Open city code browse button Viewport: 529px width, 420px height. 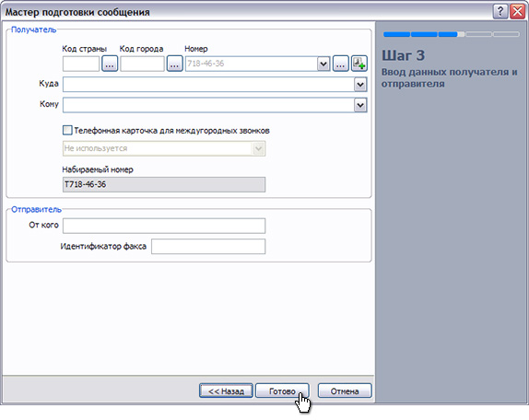point(174,64)
